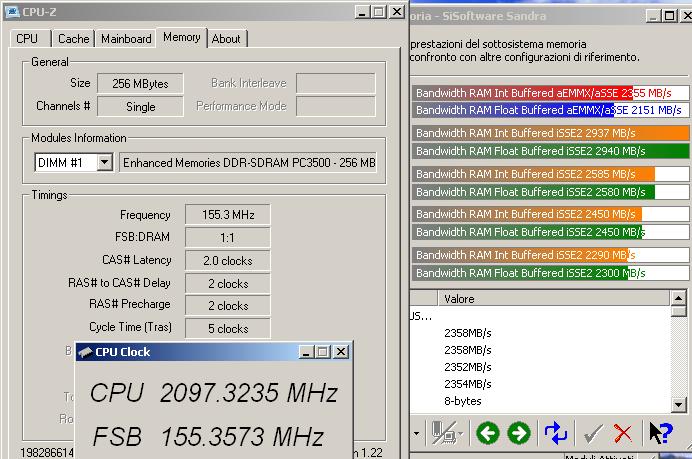The image size is (692, 459).
Task: Click the RAS# to CAS# Delay value
Action: 228,283
